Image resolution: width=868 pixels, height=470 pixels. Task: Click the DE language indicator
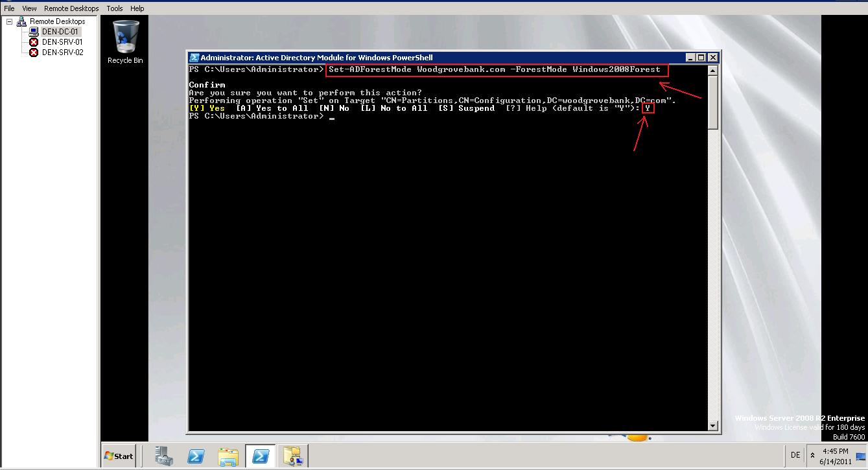pyautogui.click(x=795, y=456)
